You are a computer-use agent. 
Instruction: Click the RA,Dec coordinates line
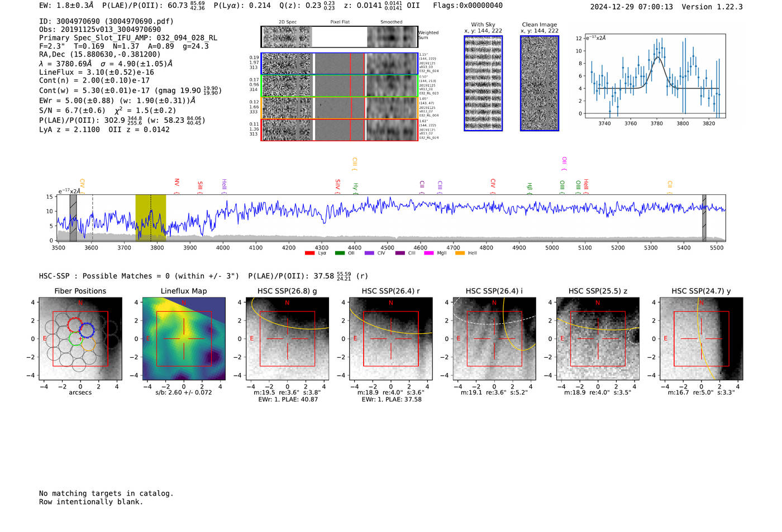click(x=100, y=54)
